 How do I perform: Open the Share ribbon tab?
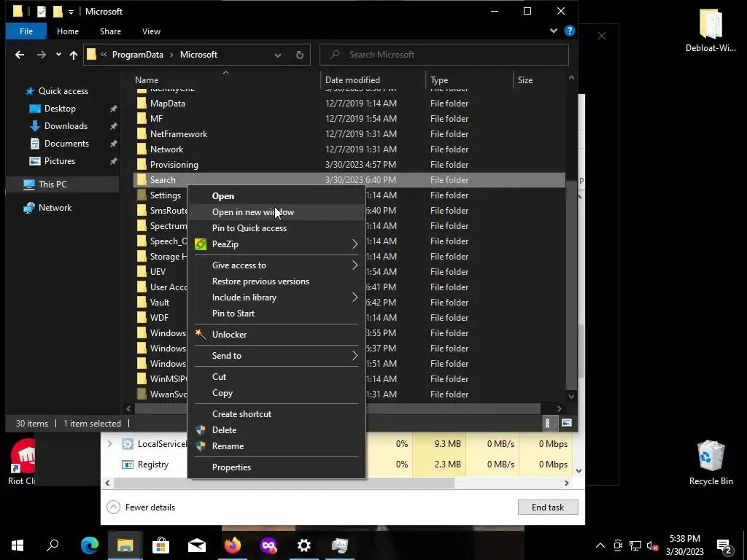110,31
